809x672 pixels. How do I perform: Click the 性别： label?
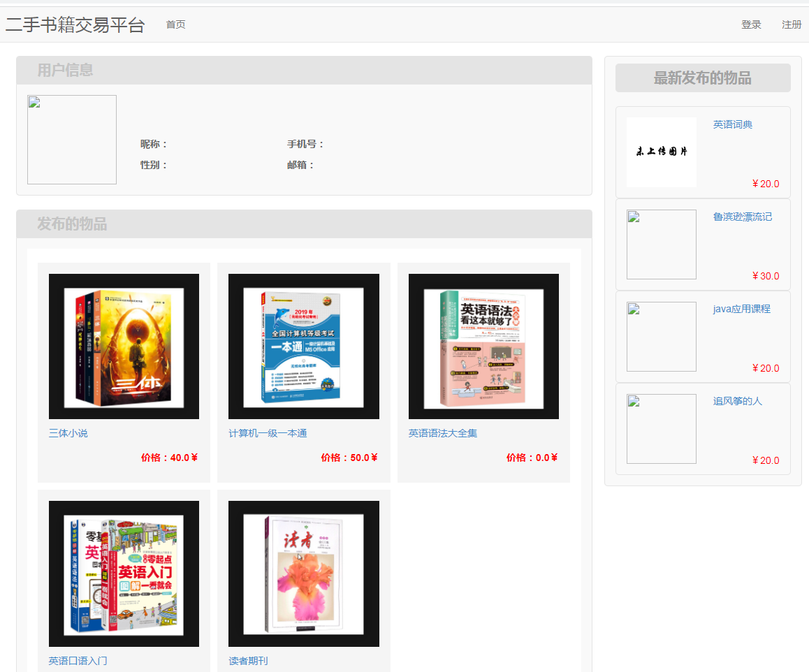(154, 165)
